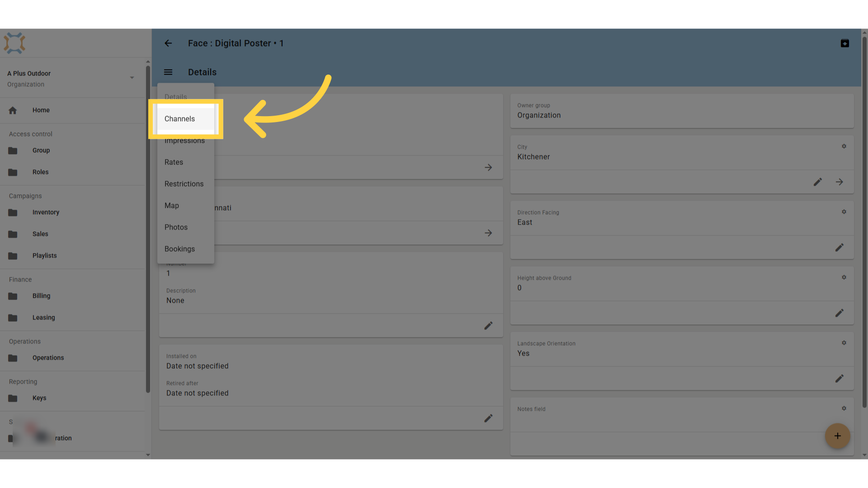This screenshot has height=488, width=868.
Task: Select Impressions in the dropdown menu
Action: pos(185,141)
